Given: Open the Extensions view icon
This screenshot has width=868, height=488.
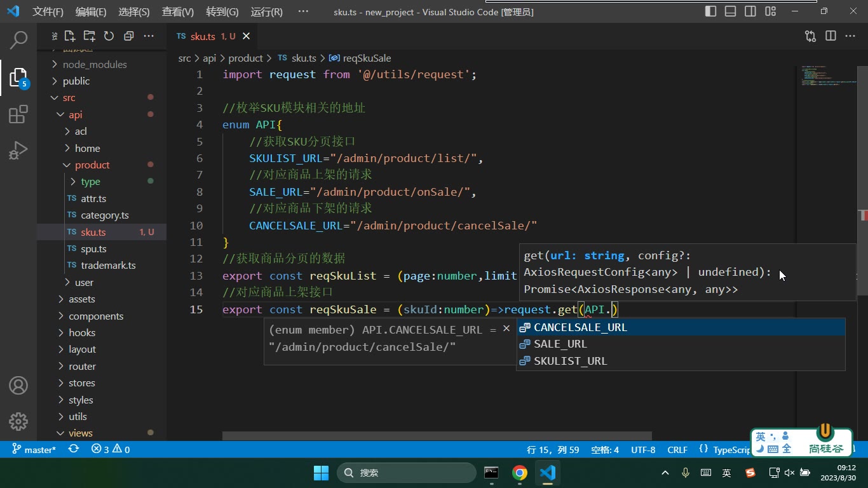Looking at the screenshot, I should 18,115.
